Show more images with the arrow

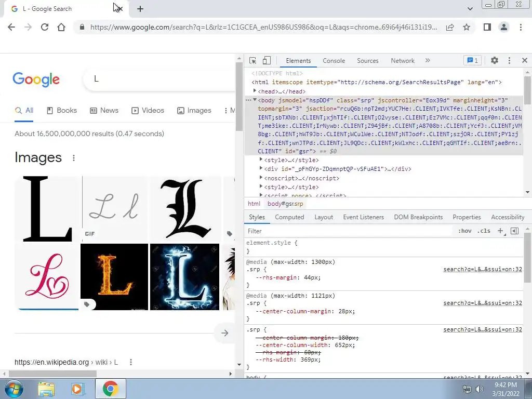click(x=224, y=333)
